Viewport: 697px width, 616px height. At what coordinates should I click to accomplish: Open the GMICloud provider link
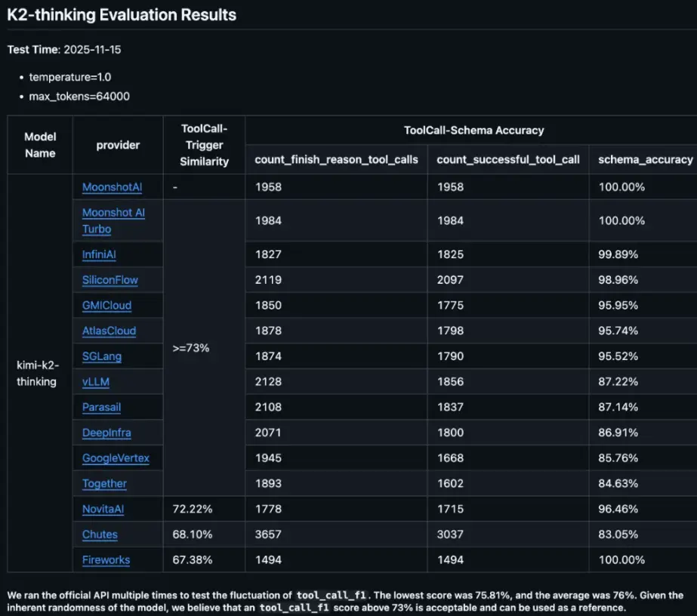pos(106,306)
